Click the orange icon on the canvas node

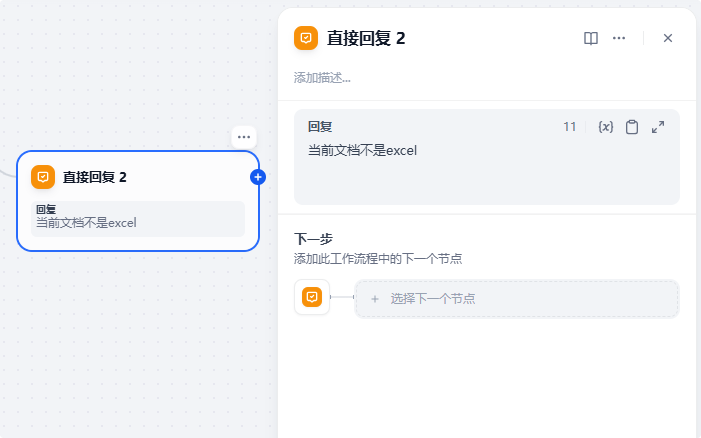43,177
